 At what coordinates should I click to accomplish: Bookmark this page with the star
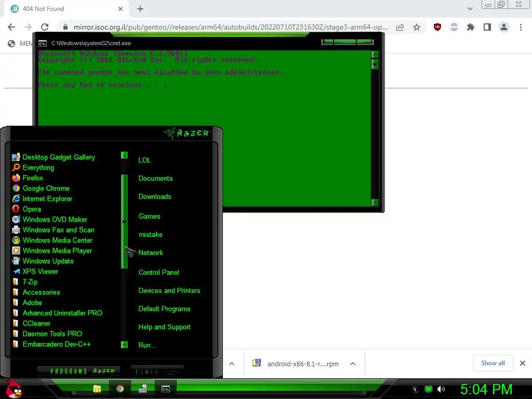pos(417,27)
